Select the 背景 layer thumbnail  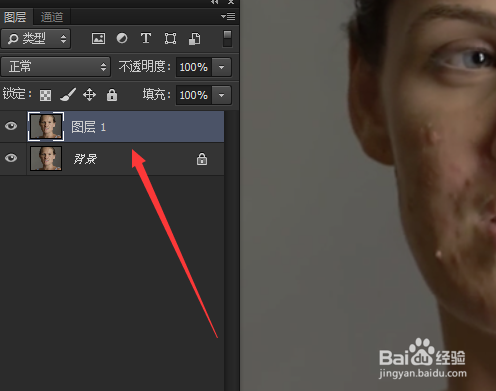(46, 158)
